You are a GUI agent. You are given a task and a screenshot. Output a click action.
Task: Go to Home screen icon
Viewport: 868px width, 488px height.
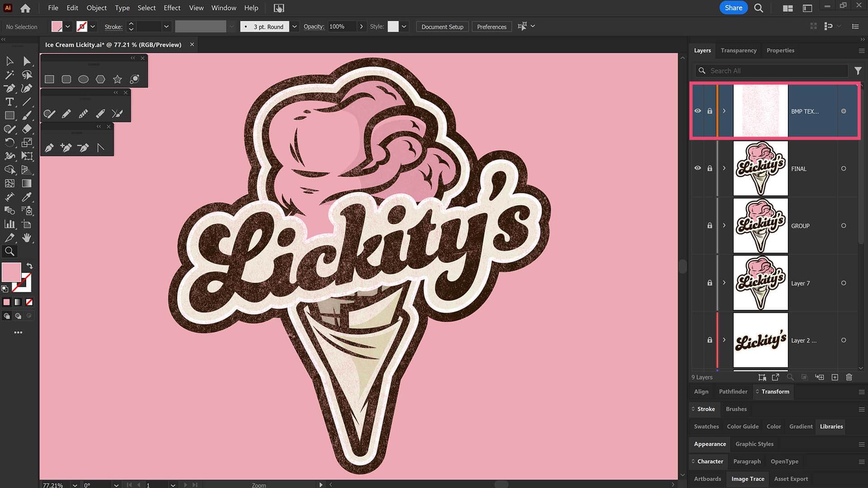pyautogui.click(x=26, y=8)
